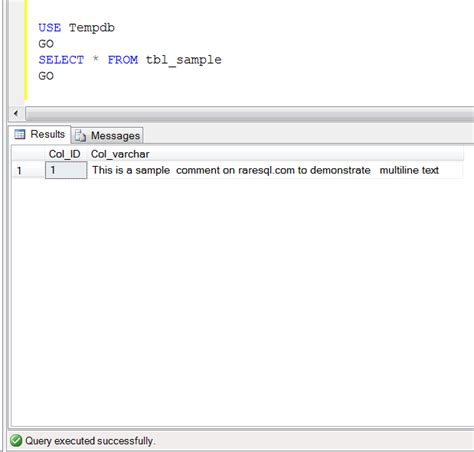
Task: Select the cell with 'This is a sample comment'
Action: [x=275, y=170]
